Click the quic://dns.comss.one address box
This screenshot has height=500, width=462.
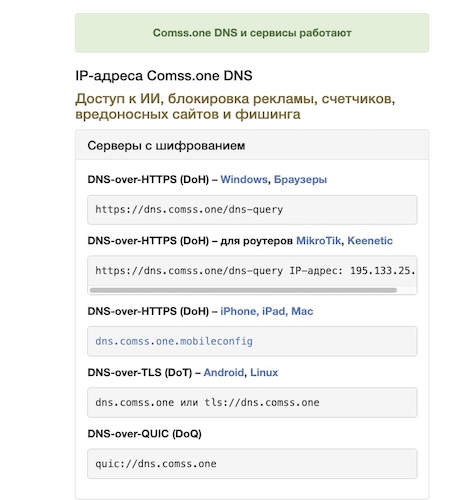[x=252, y=464]
